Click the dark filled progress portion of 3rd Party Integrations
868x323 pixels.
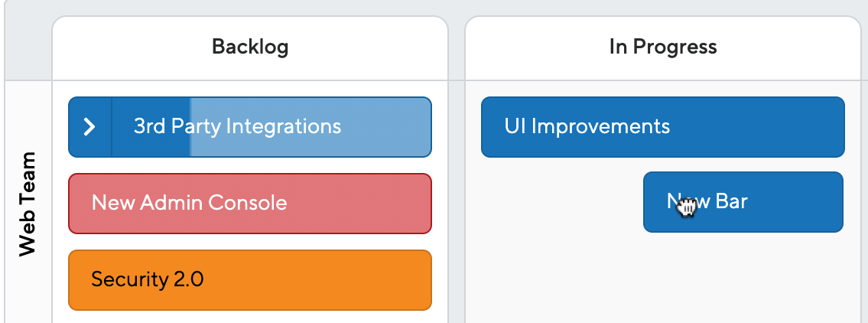click(151, 127)
